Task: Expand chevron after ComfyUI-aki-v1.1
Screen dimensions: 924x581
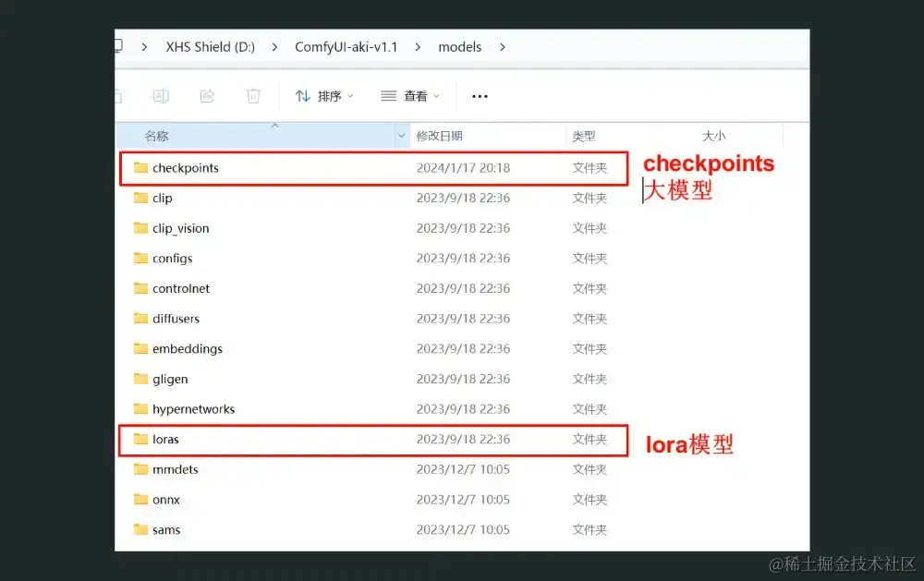Action: pyautogui.click(x=418, y=47)
